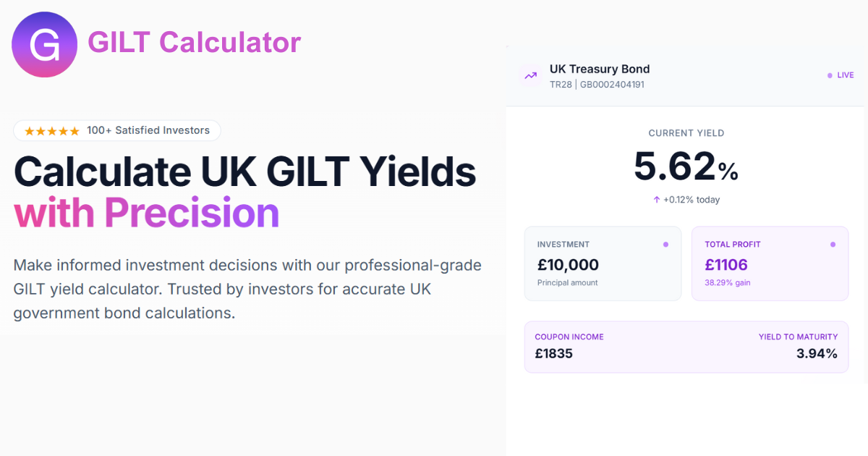Click the fifth star of the rating
868x456 pixels.
pos(73,130)
